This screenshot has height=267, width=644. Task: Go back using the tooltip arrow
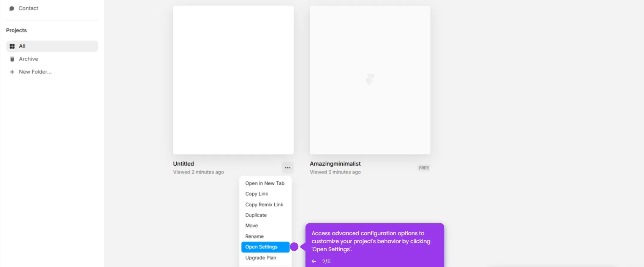pyautogui.click(x=314, y=261)
